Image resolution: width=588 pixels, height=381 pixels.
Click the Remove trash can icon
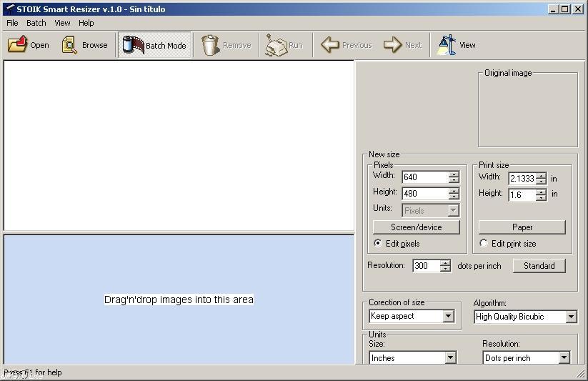[x=210, y=45]
